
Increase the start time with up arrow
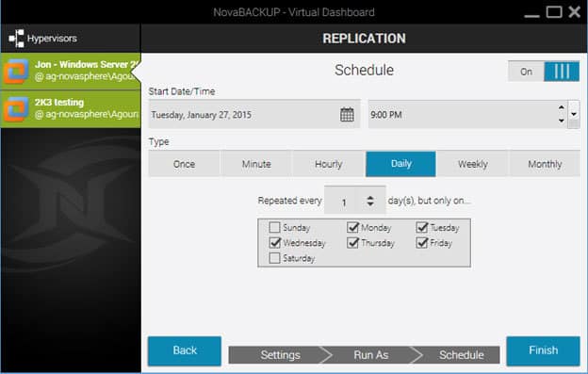(x=562, y=107)
